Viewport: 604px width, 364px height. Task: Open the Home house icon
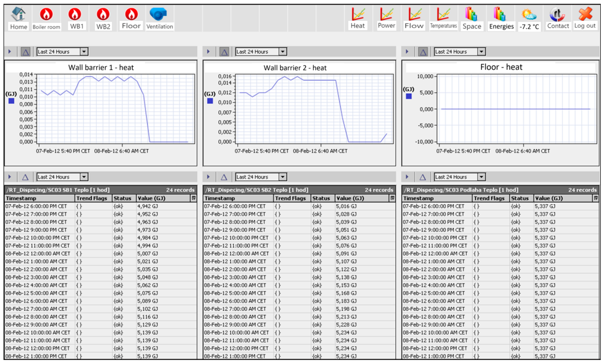[x=18, y=14]
